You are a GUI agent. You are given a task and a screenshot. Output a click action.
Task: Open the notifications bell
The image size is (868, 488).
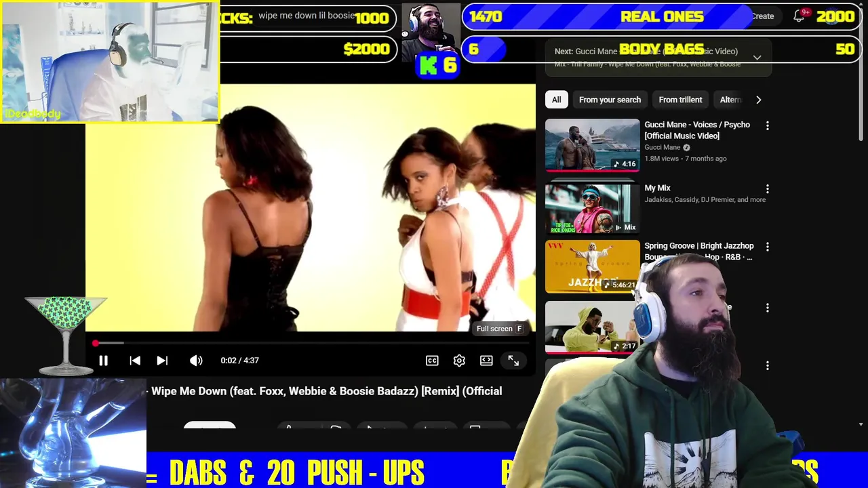799,16
